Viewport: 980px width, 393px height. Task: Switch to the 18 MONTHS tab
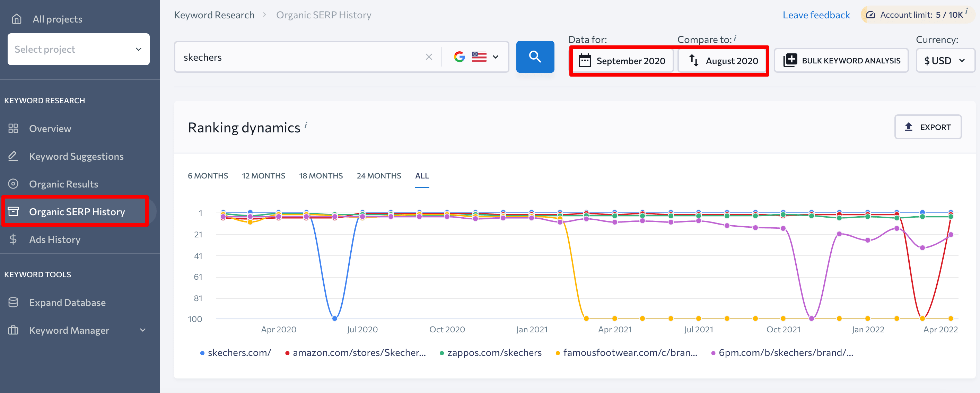click(321, 176)
